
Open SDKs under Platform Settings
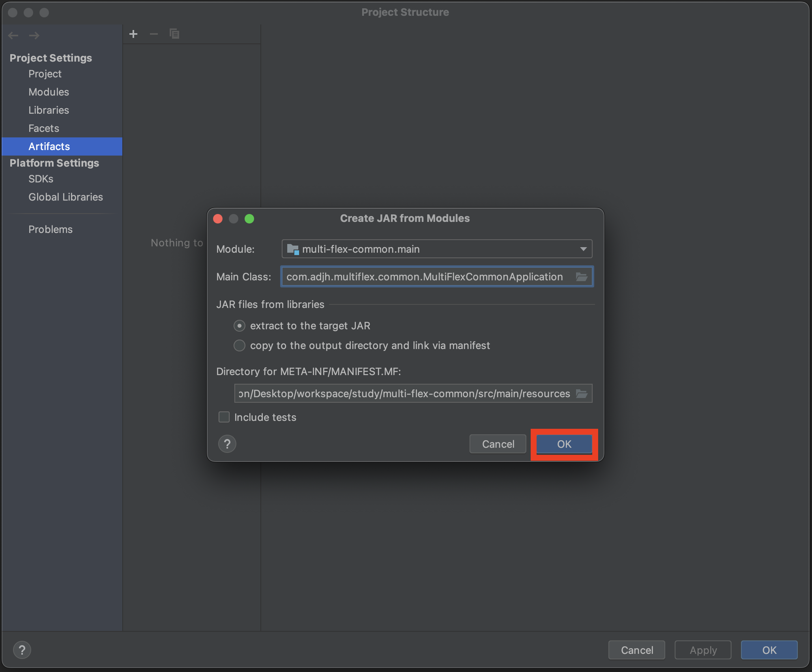[41, 179]
